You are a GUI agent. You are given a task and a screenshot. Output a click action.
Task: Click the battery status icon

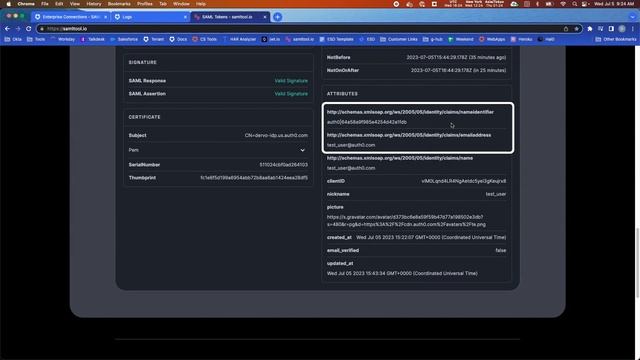[x=549, y=4]
